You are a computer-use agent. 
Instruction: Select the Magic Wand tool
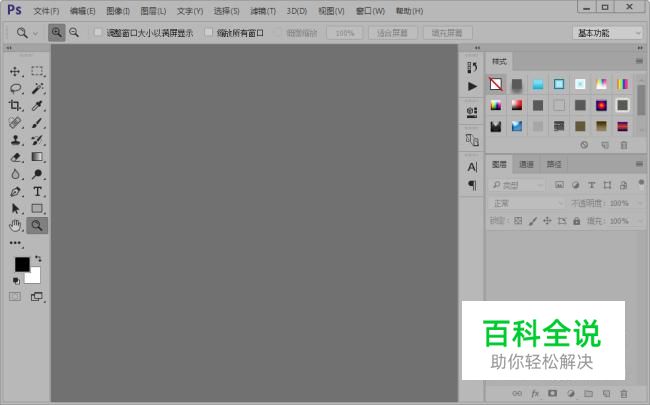coord(37,88)
